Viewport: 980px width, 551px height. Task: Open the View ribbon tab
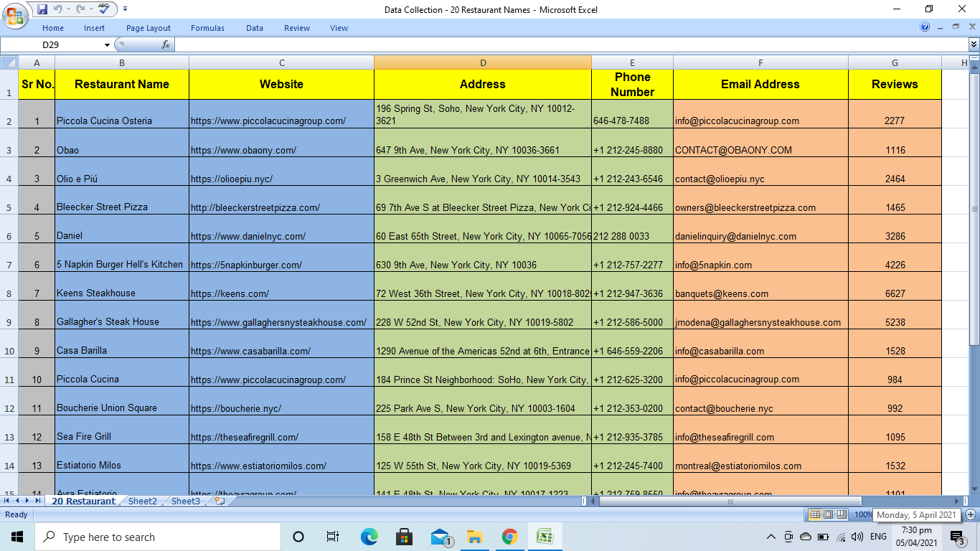[x=339, y=28]
